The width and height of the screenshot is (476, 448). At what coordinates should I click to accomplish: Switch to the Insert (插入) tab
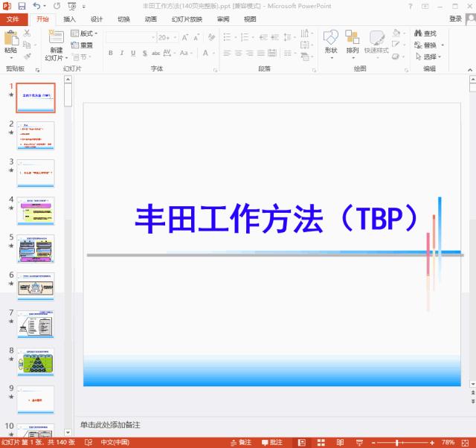69,19
